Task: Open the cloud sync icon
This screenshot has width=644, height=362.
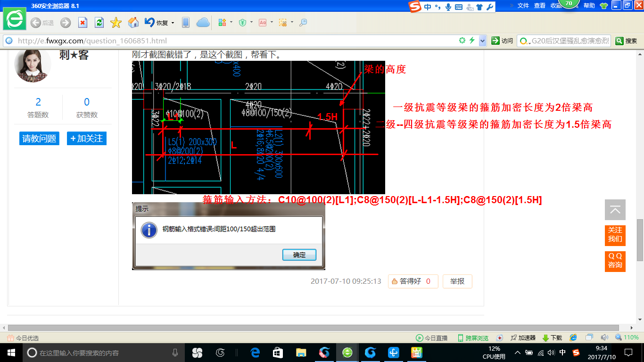Action: (203, 23)
